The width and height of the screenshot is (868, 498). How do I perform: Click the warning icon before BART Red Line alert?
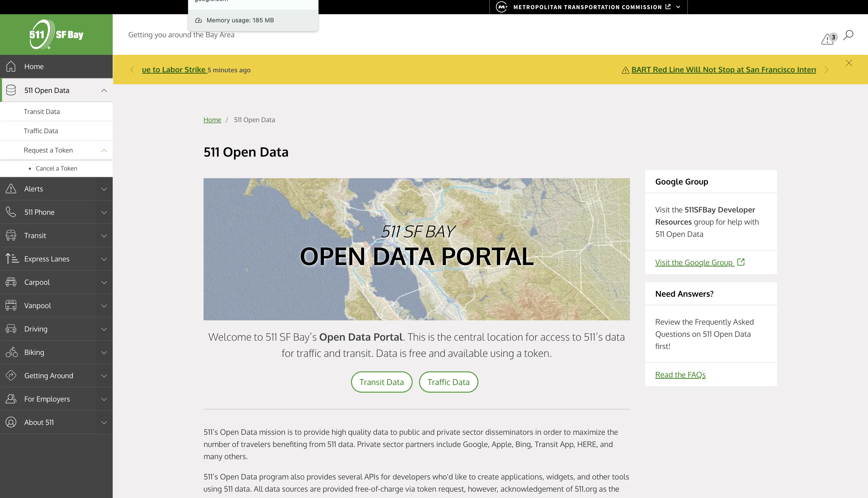tap(626, 70)
